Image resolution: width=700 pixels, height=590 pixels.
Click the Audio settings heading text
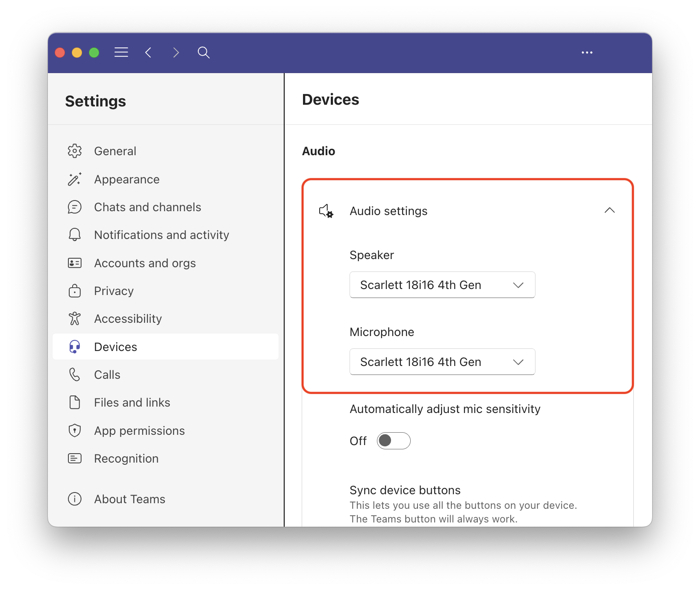pyautogui.click(x=388, y=211)
